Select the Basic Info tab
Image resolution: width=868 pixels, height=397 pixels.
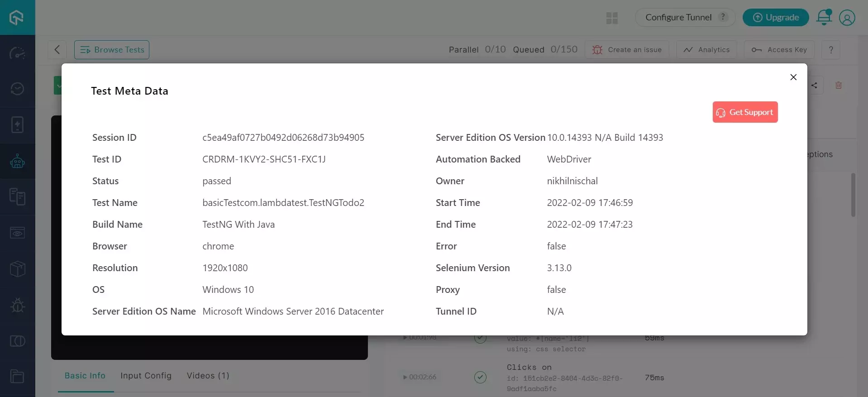(85, 376)
